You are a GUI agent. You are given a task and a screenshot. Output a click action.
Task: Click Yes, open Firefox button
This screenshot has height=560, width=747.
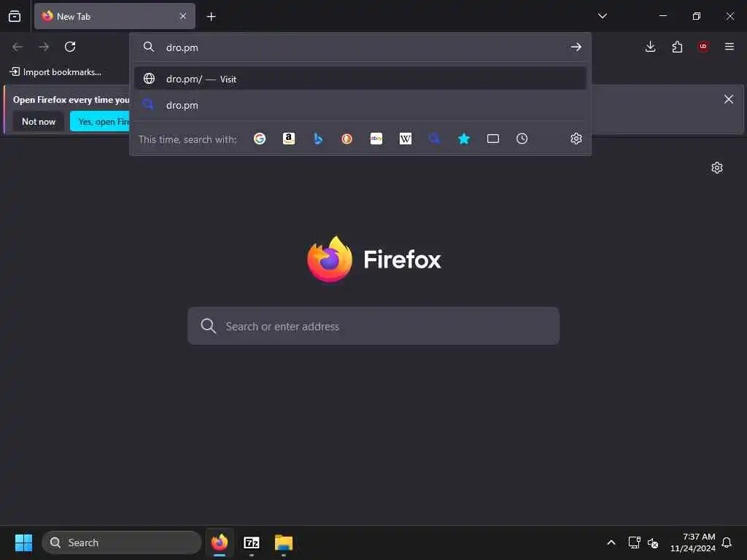point(100,122)
